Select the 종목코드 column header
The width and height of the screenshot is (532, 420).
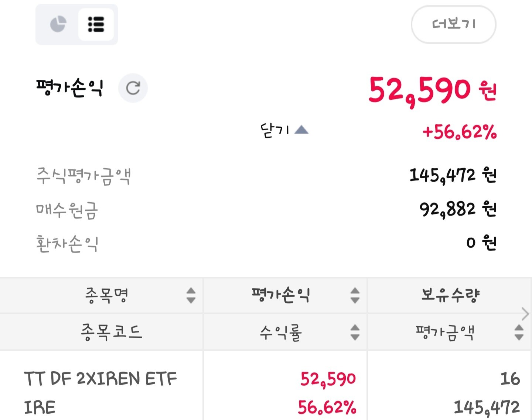click(112, 332)
